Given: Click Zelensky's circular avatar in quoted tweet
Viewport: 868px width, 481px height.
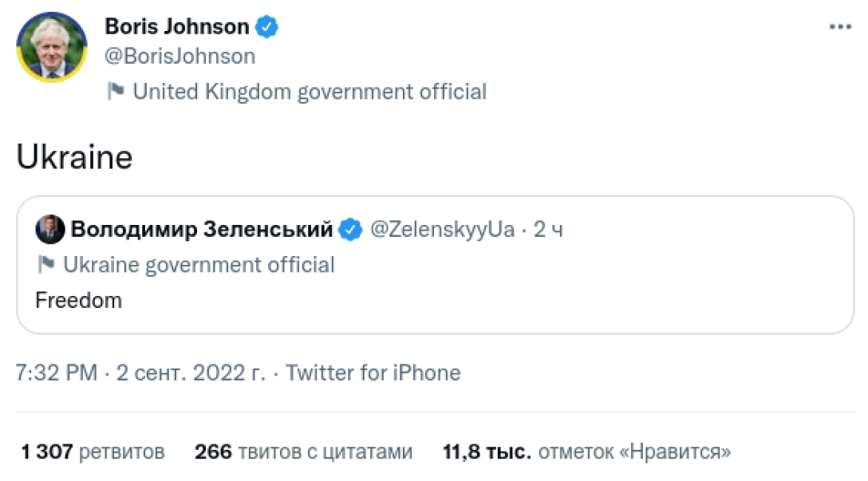Looking at the screenshot, I should [x=49, y=228].
